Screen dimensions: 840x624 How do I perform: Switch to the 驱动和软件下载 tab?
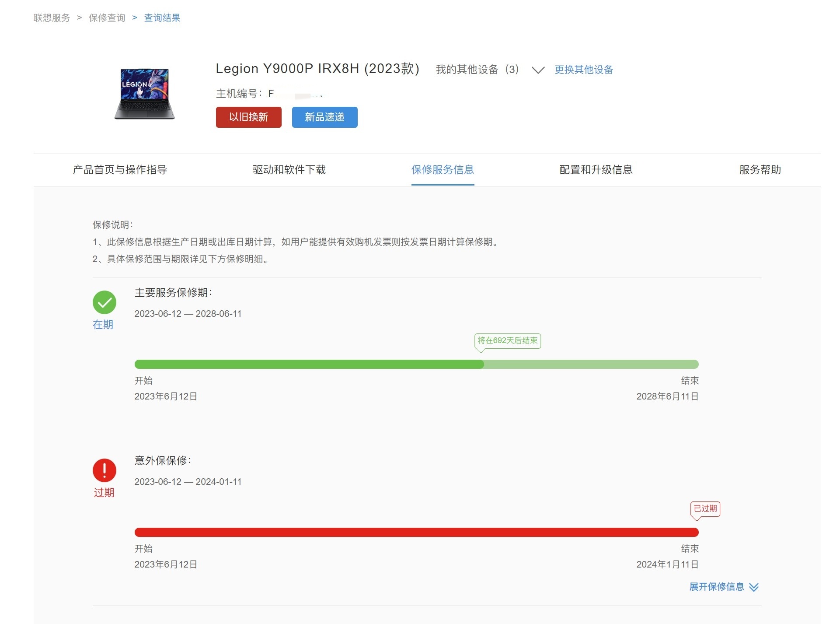click(289, 170)
